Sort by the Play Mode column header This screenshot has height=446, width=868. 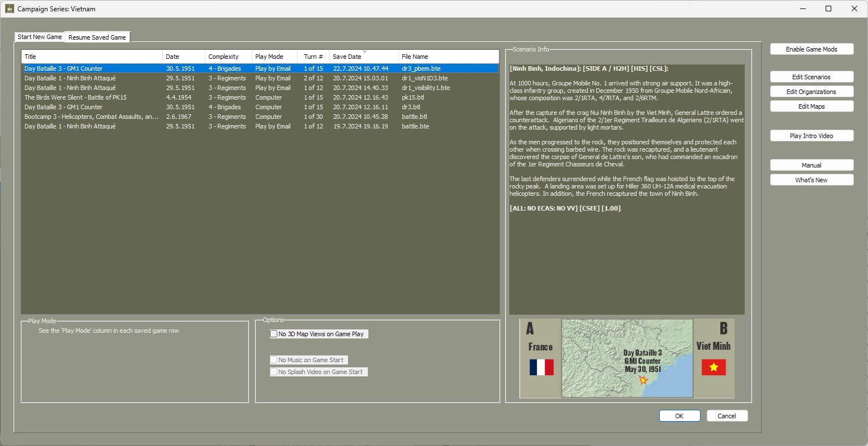tap(275, 57)
